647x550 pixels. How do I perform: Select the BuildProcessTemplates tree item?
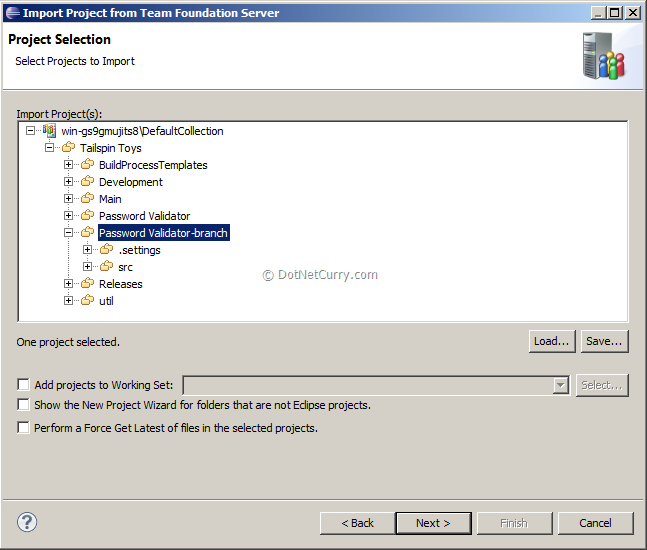click(x=153, y=165)
